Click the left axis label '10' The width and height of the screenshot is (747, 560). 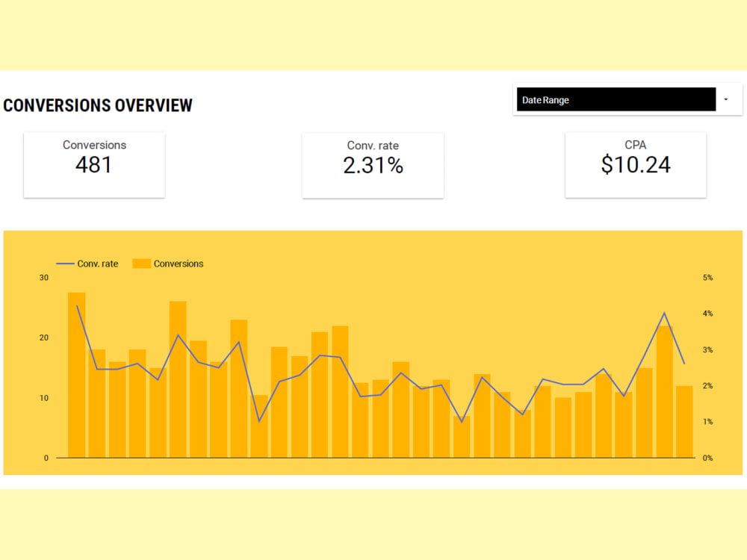pos(44,398)
